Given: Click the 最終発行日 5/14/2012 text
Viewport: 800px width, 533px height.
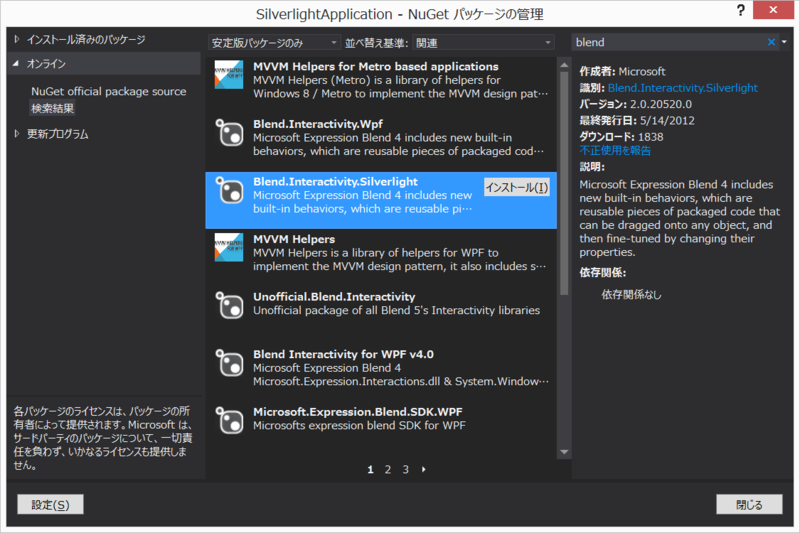Looking at the screenshot, I should [637, 120].
